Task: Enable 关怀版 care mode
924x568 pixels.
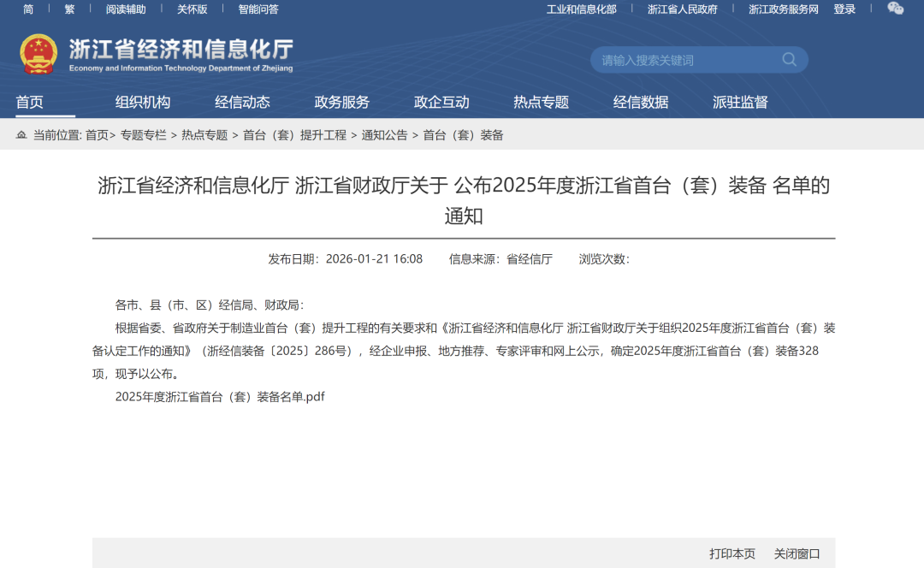Action: (192, 9)
